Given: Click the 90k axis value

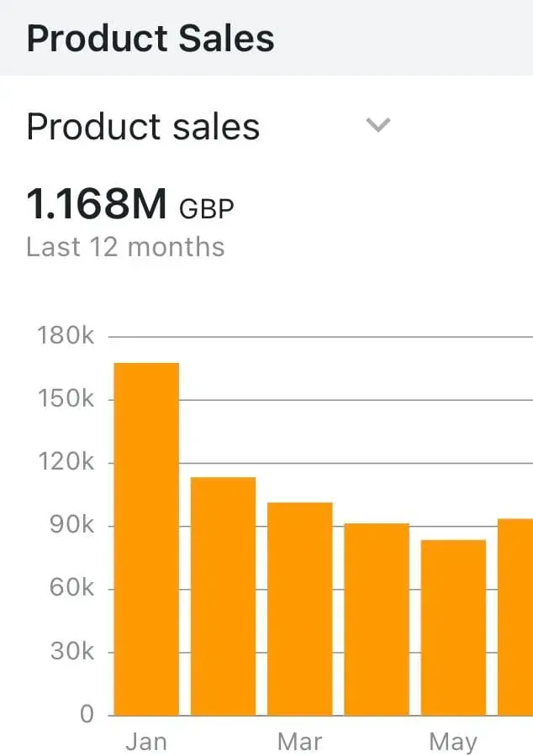Looking at the screenshot, I should pos(71,525).
